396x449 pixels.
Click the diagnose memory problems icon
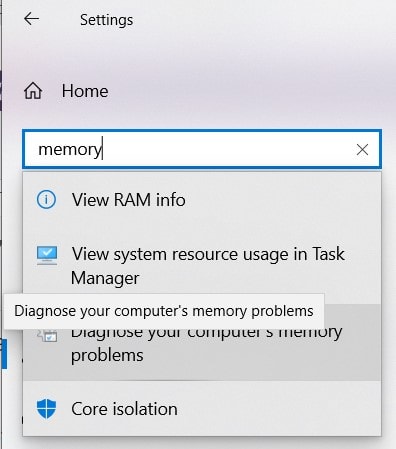click(x=47, y=335)
